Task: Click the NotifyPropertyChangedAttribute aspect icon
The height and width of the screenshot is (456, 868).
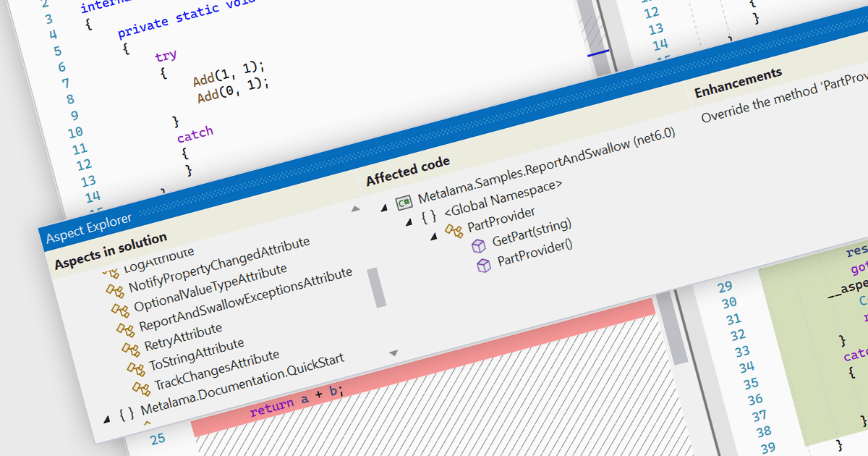Action: (x=114, y=290)
